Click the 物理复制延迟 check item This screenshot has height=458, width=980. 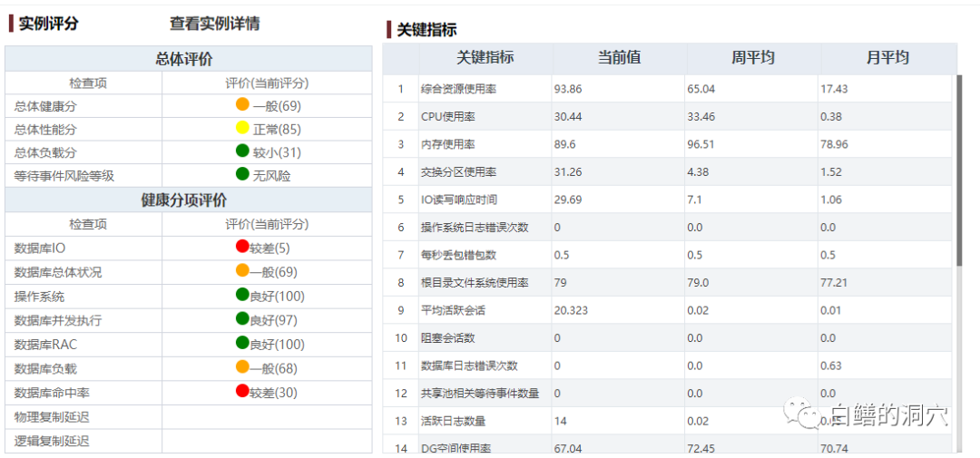52,417
